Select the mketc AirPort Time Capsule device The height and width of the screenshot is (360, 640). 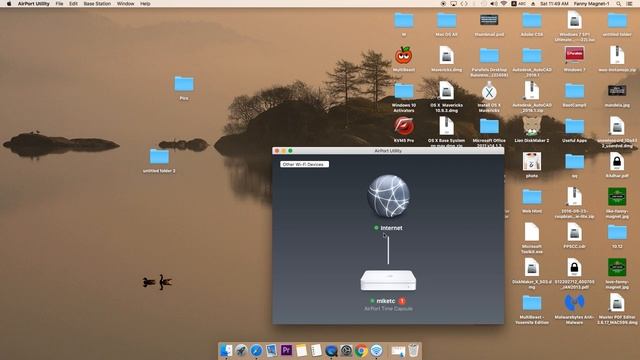[x=388, y=281]
